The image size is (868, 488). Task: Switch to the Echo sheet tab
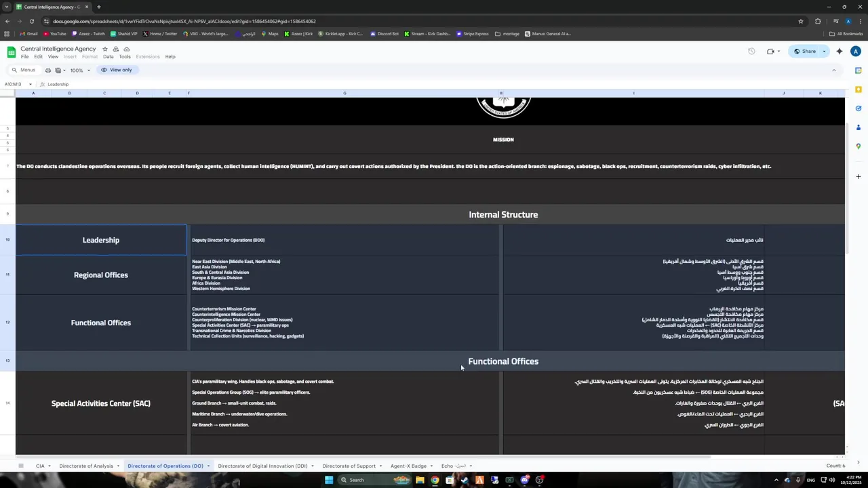[x=454, y=466]
